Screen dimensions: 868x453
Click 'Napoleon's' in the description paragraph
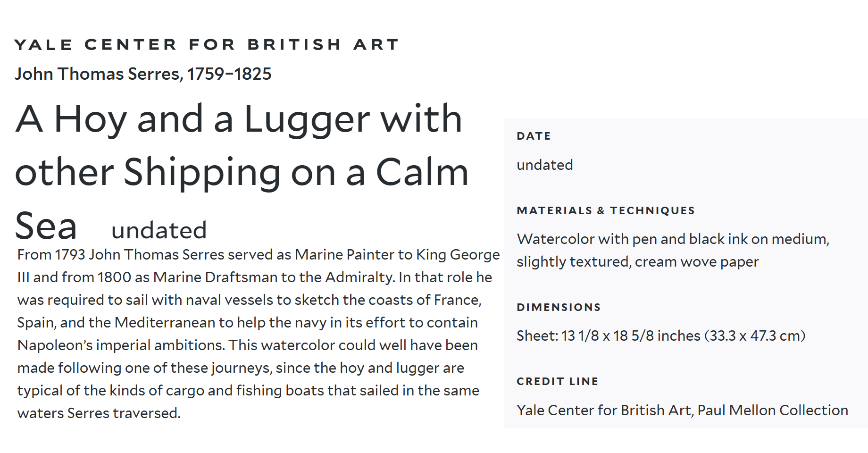(55, 345)
